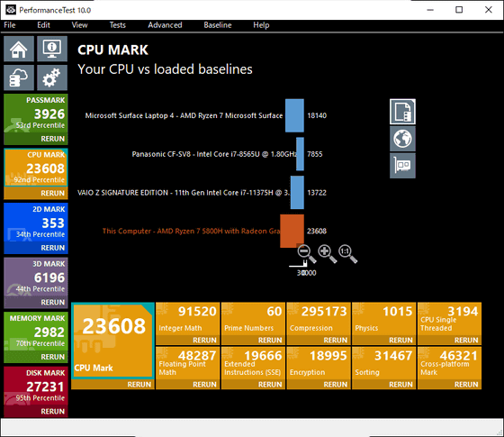Open the File menu
Screen dimensions: 504x437
point(10,25)
